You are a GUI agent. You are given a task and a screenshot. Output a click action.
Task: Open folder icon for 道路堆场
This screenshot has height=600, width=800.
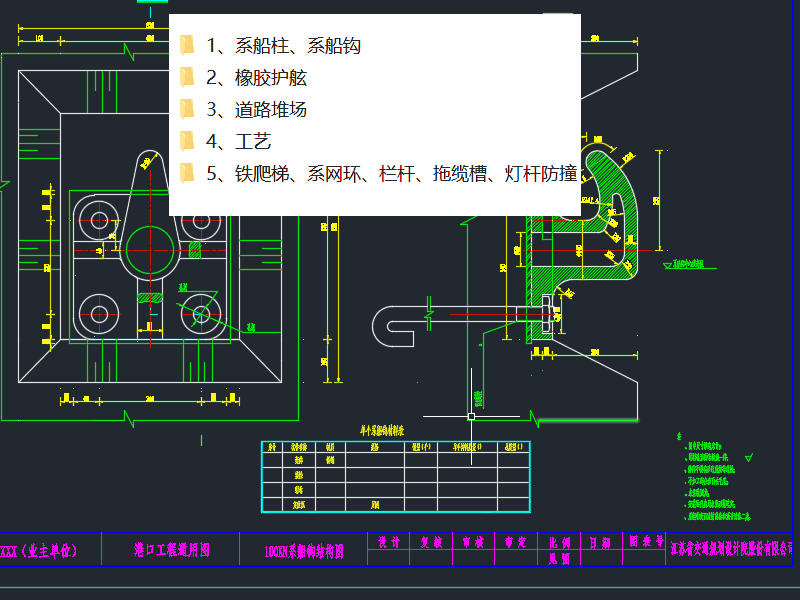pyautogui.click(x=187, y=110)
